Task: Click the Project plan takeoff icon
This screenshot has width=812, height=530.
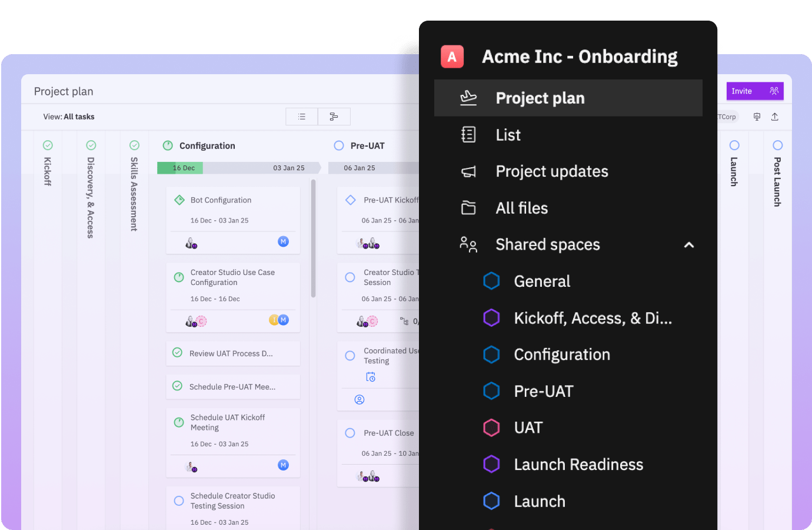Action: [x=468, y=98]
